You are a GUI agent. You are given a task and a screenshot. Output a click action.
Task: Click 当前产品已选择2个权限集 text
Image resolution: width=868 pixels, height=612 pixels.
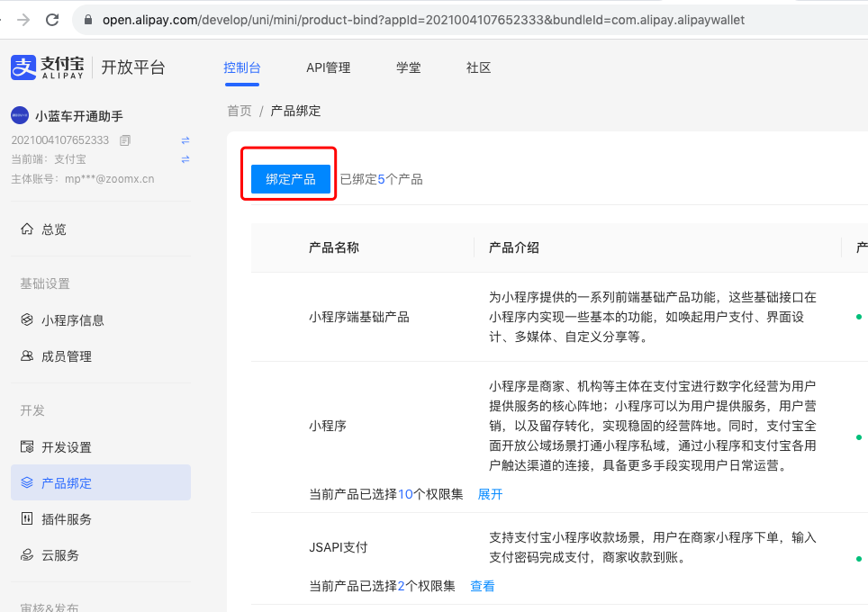(x=382, y=586)
